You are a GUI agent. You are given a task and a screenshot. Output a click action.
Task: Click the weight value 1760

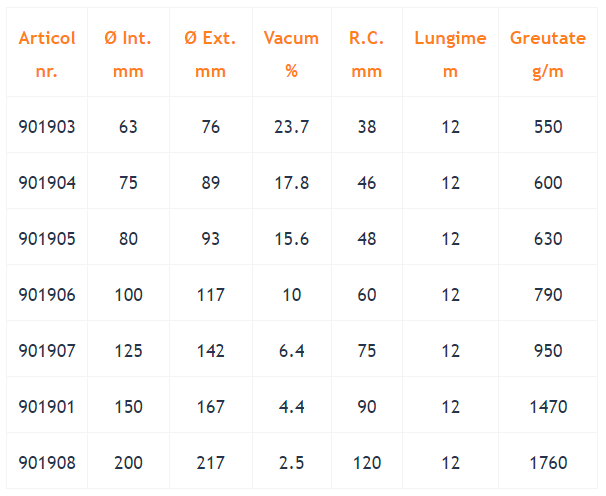coord(548,463)
